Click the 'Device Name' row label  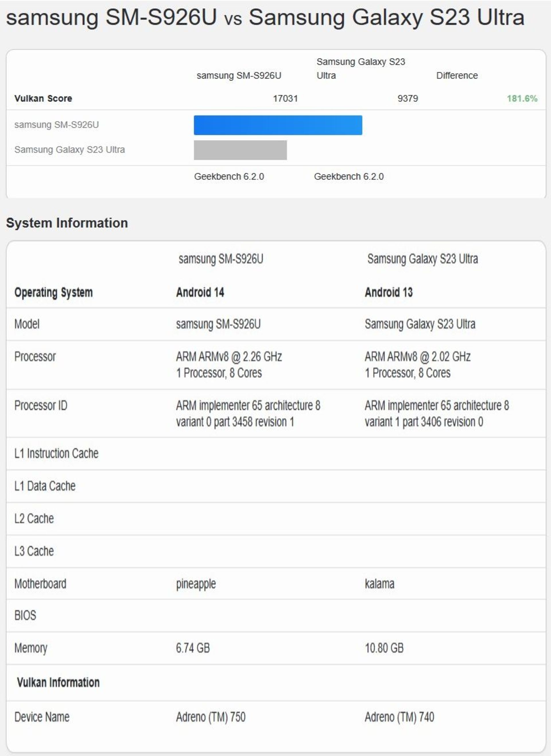pos(42,717)
